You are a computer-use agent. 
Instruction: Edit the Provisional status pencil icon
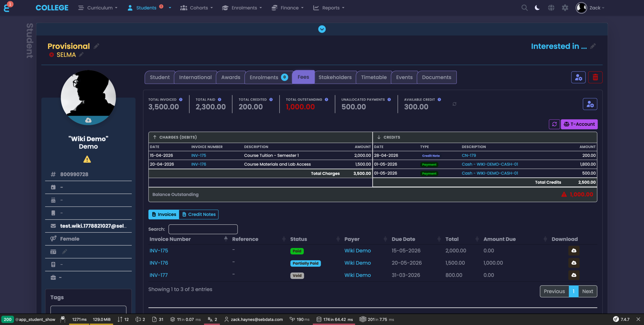click(x=96, y=46)
